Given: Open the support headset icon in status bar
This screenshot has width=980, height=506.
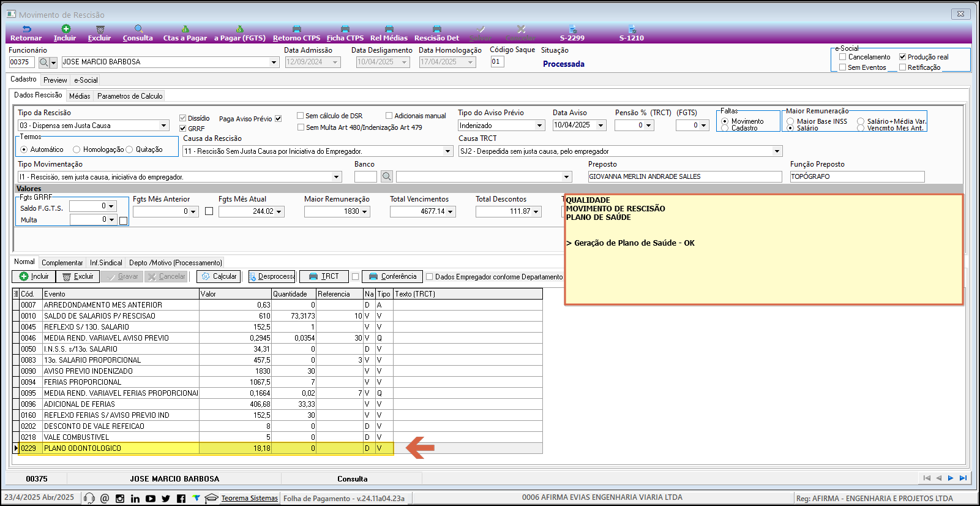Looking at the screenshot, I should tap(89, 499).
